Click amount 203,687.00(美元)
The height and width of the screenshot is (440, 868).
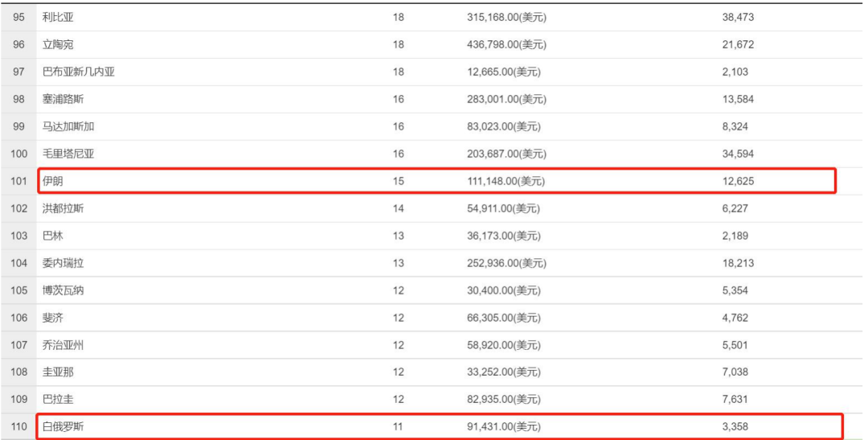[x=506, y=154]
